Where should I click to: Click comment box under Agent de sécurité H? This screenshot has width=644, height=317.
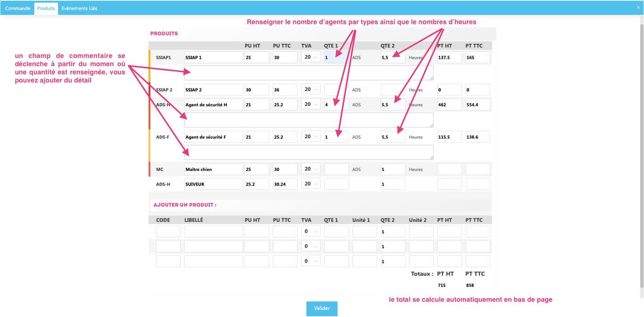pyautogui.click(x=309, y=120)
